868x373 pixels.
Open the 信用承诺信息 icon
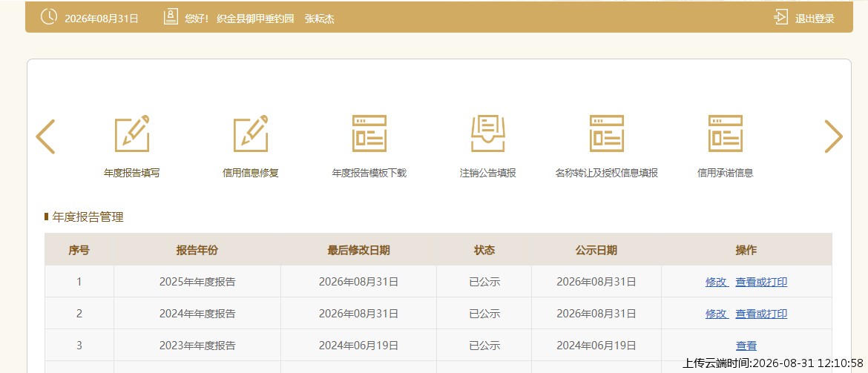pyautogui.click(x=725, y=133)
